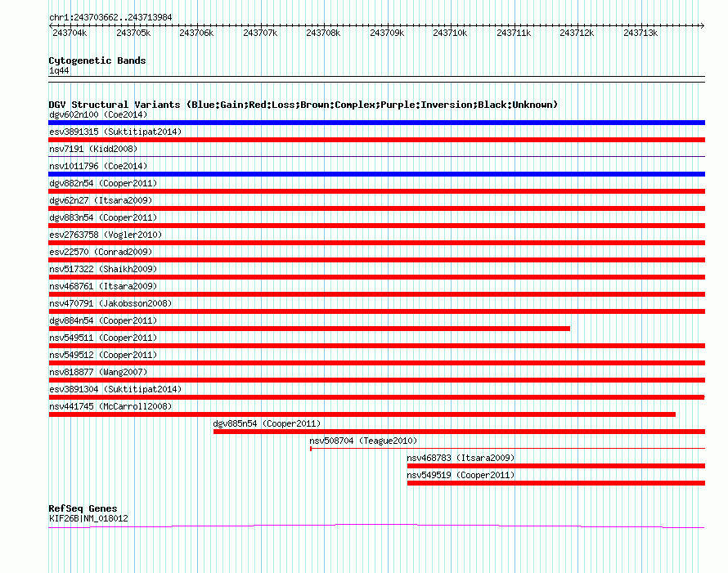Click the dgv602n100 (Coe2014) blue gain bar
Screen dimensions: 728x573
point(376,123)
